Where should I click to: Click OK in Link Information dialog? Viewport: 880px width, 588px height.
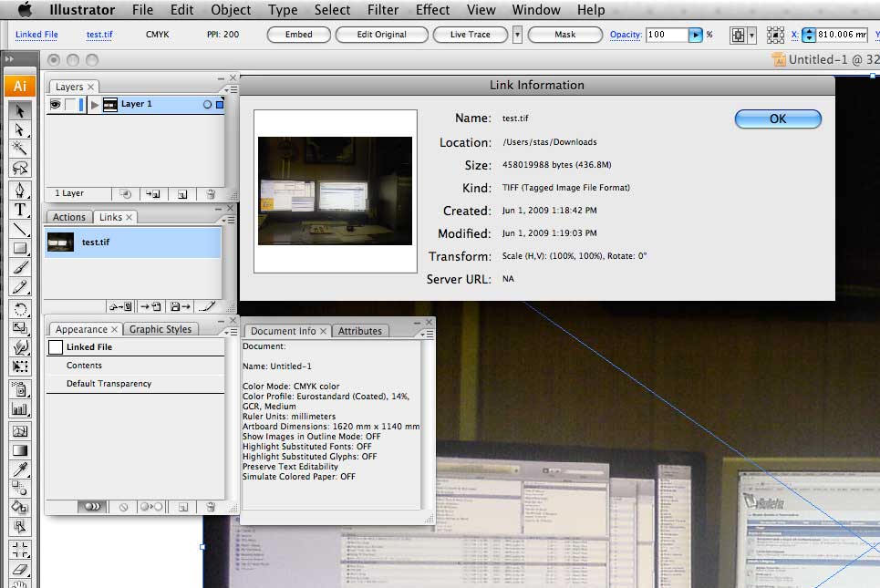(x=778, y=119)
